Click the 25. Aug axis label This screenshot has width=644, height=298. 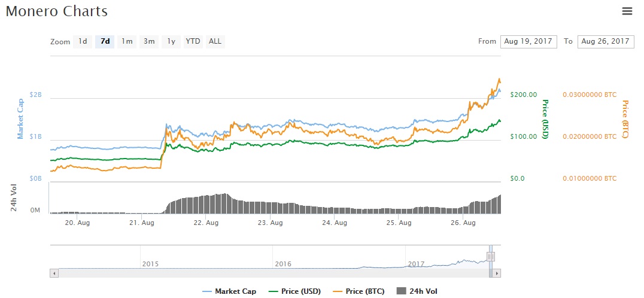(399, 223)
